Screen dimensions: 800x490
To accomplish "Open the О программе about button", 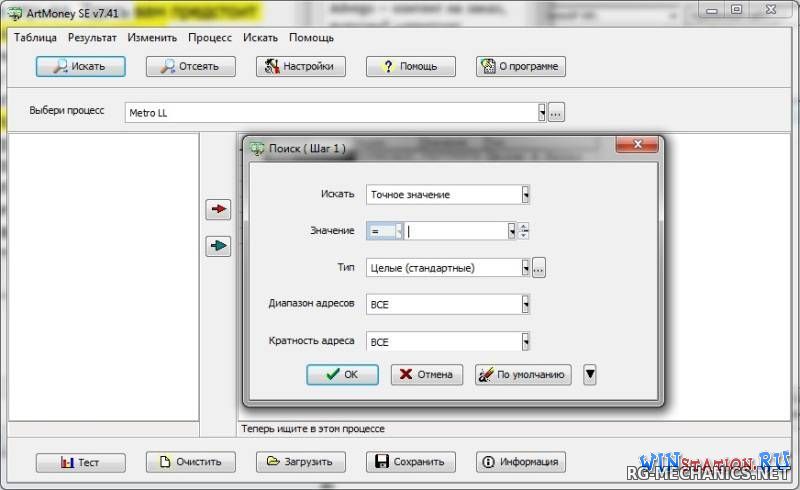I will point(521,67).
